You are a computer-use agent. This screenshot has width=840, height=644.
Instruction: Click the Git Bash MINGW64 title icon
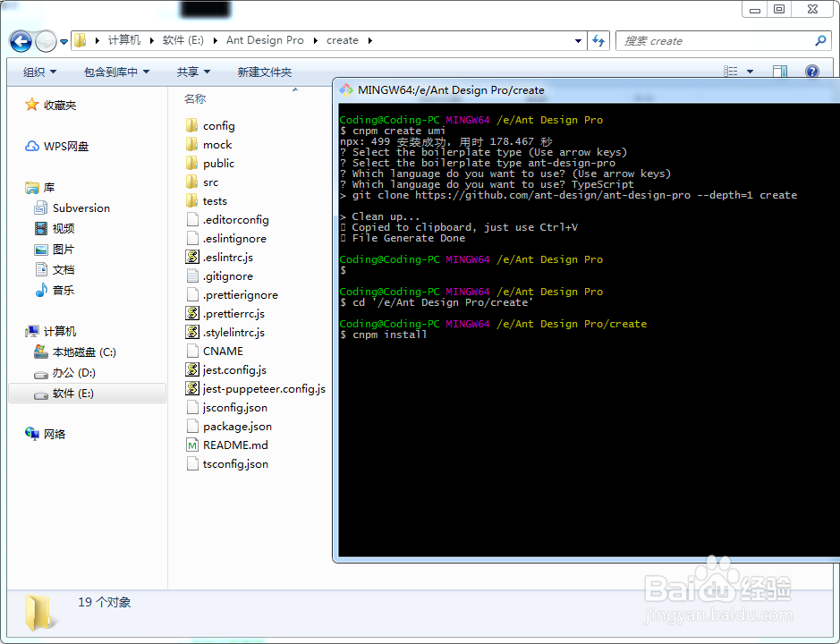pos(346,90)
